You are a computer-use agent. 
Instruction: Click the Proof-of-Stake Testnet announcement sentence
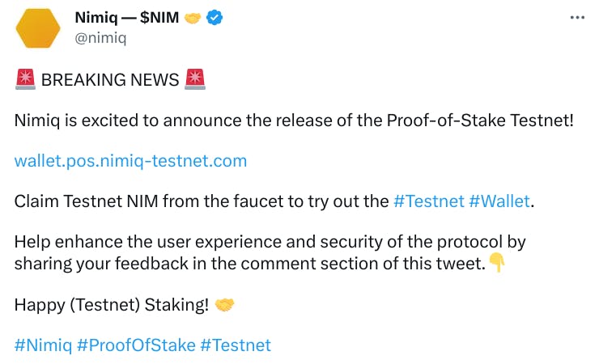point(295,121)
